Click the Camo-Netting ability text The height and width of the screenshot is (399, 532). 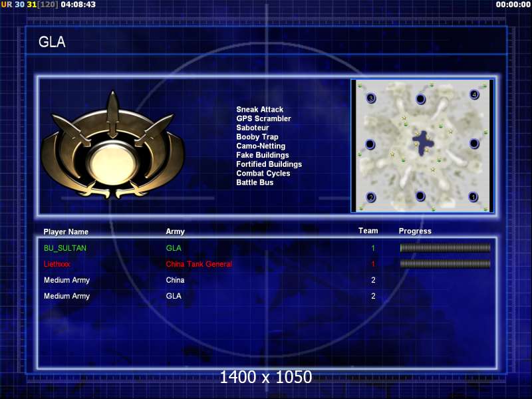click(261, 146)
